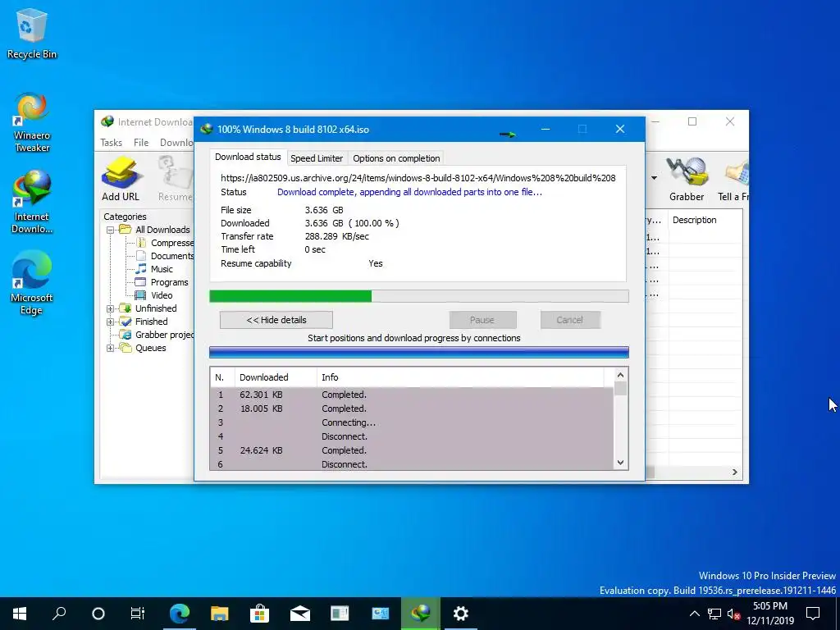This screenshot has height=630, width=840.
Task: Open Microsoft Edge desktop shortcut
Action: click(x=32, y=283)
